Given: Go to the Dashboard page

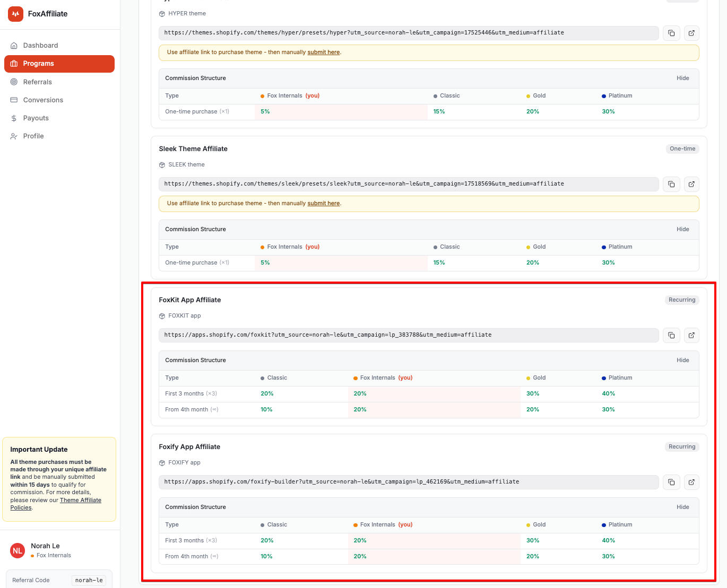Looking at the screenshot, I should click(x=59, y=45).
